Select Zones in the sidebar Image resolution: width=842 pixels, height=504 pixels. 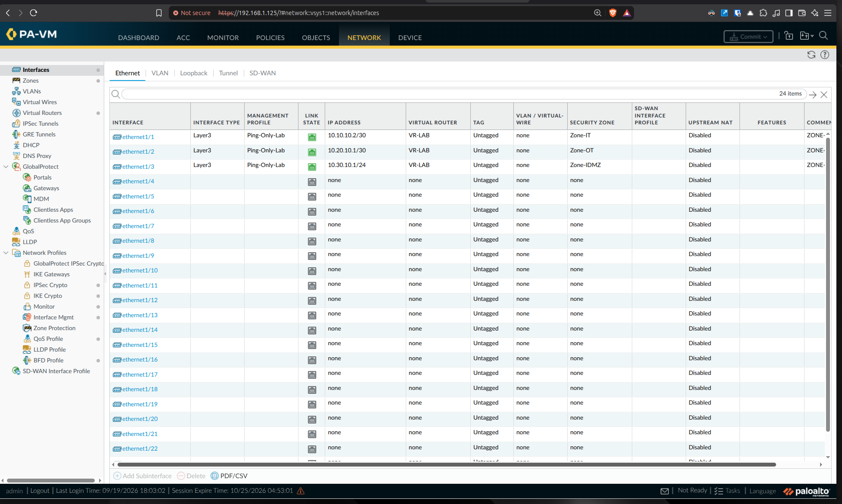[x=31, y=80]
